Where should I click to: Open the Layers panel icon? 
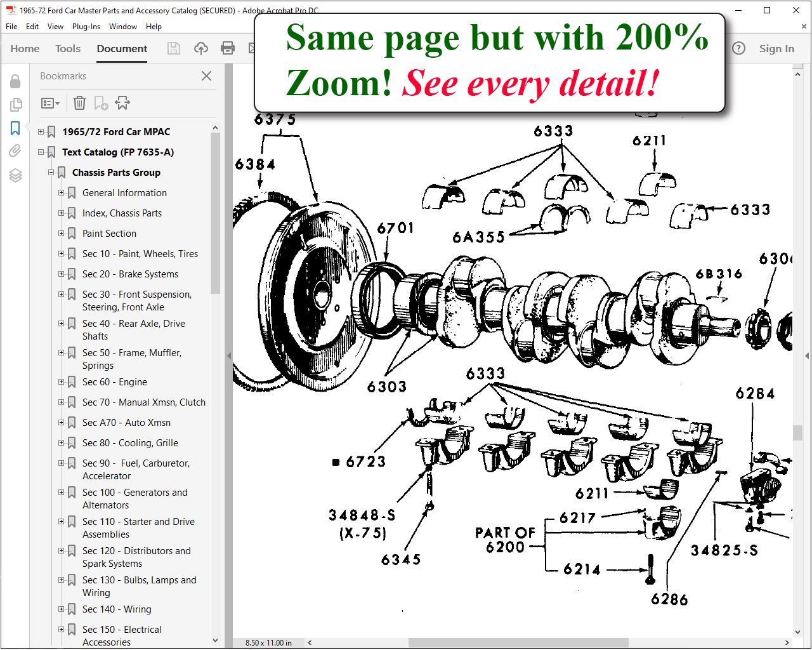click(15, 175)
